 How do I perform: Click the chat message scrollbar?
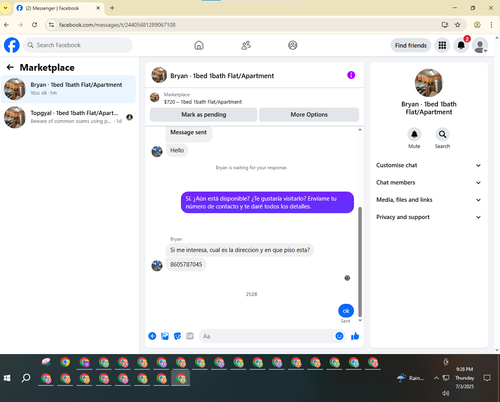click(360, 262)
